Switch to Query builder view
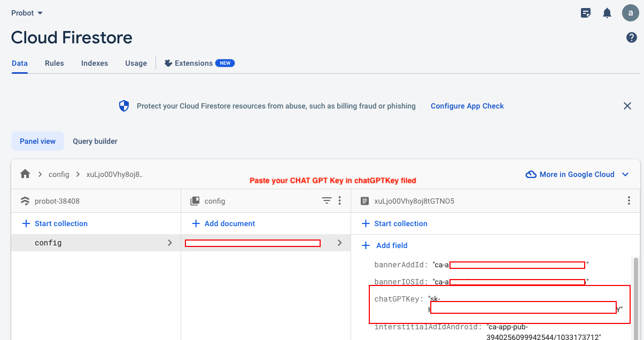644x340 pixels. (95, 141)
